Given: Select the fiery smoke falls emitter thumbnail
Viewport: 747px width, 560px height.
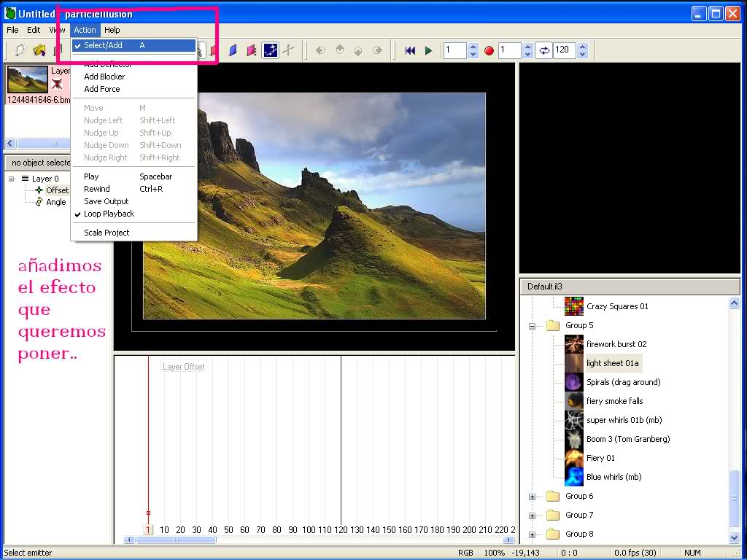Looking at the screenshot, I should click(x=574, y=402).
